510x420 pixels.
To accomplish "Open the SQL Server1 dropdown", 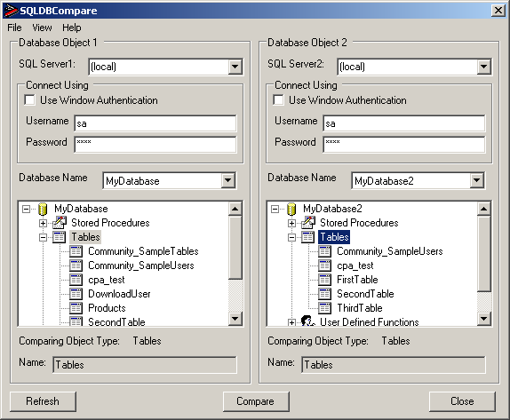I will [235, 67].
